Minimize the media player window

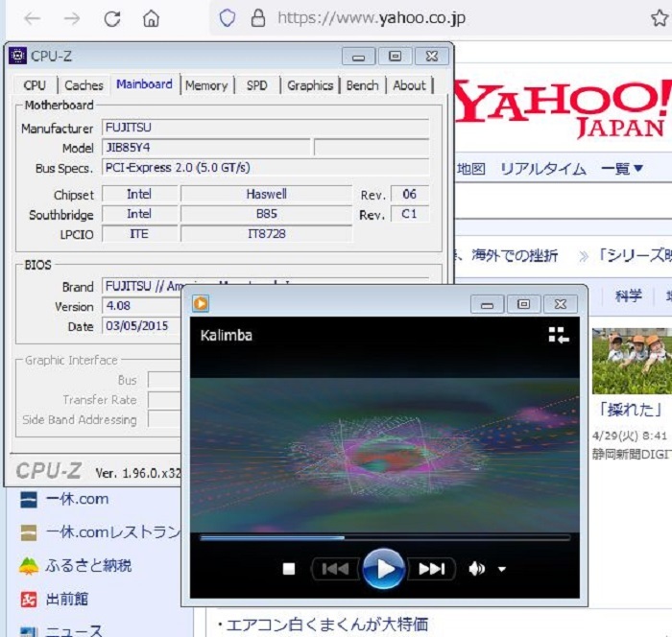(x=488, y=304)
